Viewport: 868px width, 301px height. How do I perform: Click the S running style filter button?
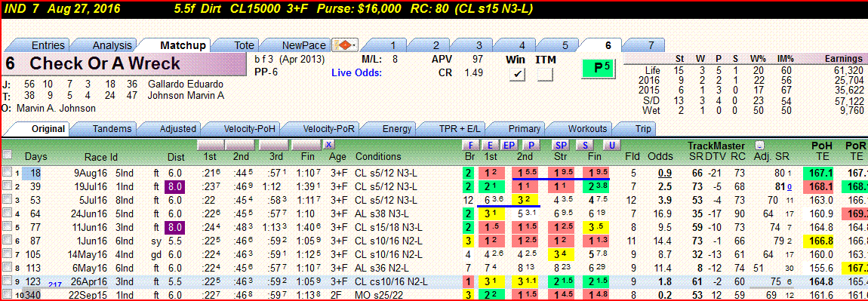click(585, 144)
